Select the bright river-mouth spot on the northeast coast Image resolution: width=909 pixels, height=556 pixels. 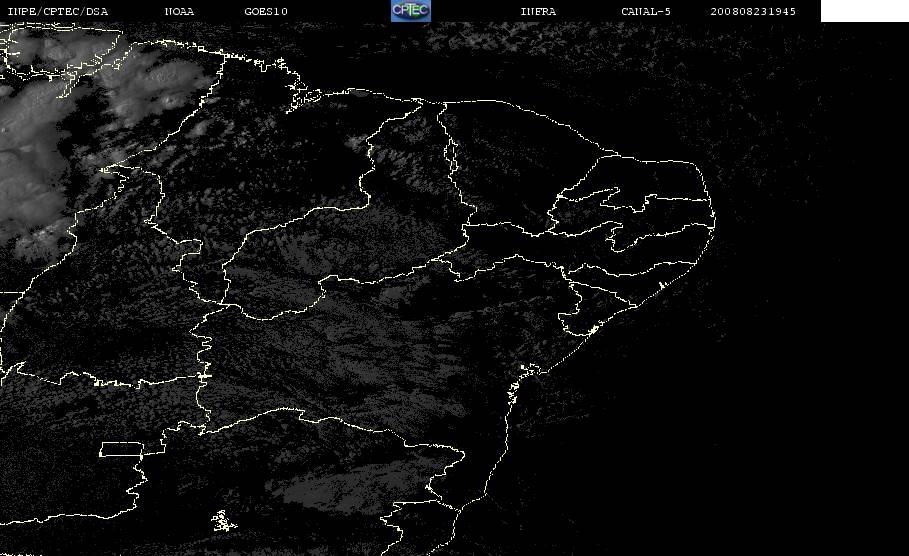(x=592, y=330)
